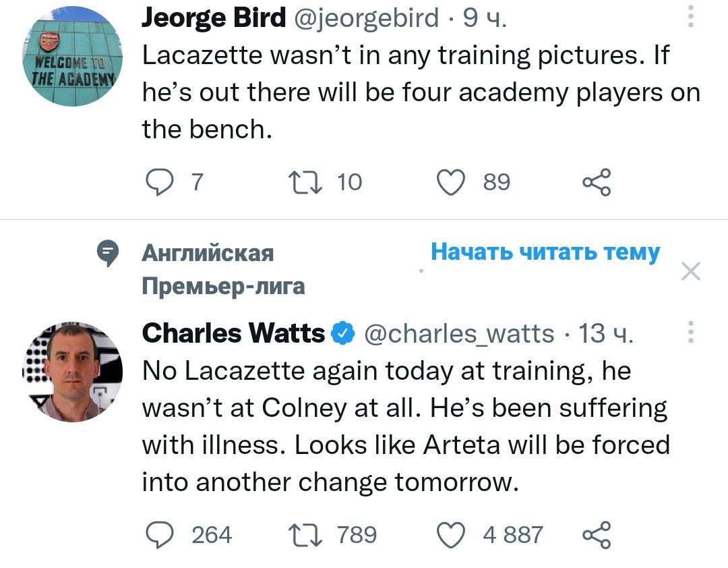The height and width of the screenshot is (568, 728).
Task: Click Charles Watts' verified badge
Action: click(344, 333)
